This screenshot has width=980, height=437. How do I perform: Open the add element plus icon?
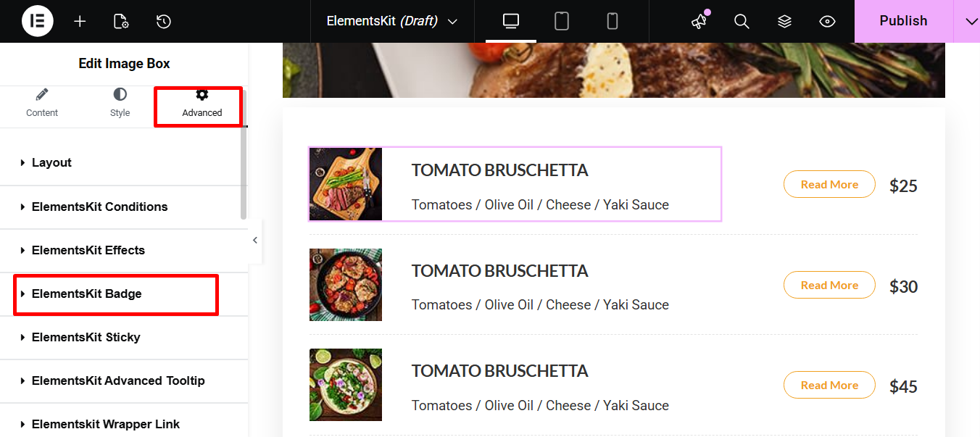click(x=80, y=21)
